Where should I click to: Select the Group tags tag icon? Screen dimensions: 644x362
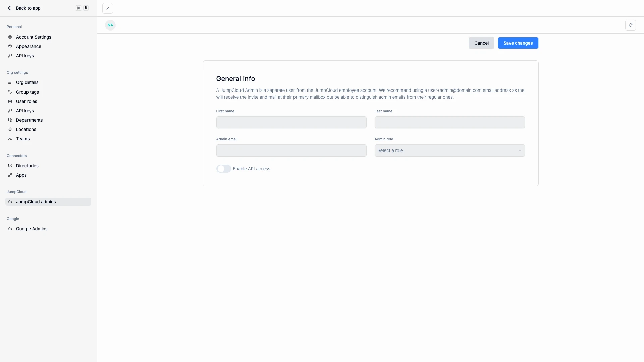click(x=10, y=92)
